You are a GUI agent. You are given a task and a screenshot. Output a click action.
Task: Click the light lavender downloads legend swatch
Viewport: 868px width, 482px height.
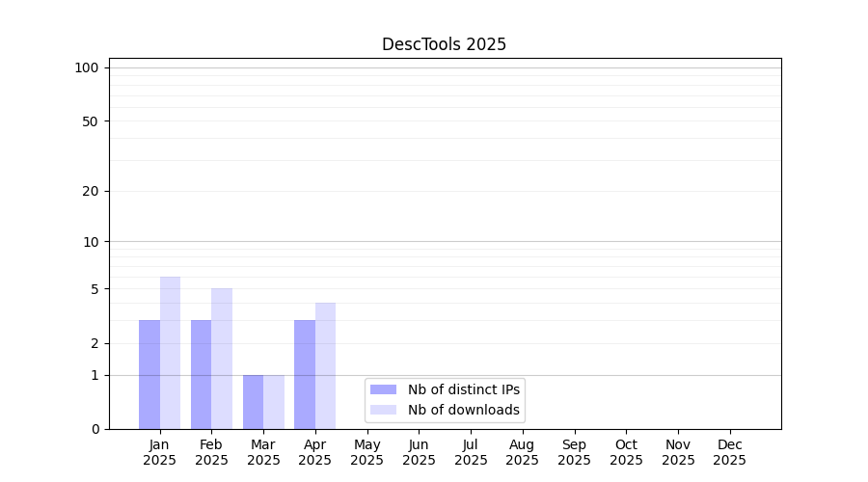point(383,410)
